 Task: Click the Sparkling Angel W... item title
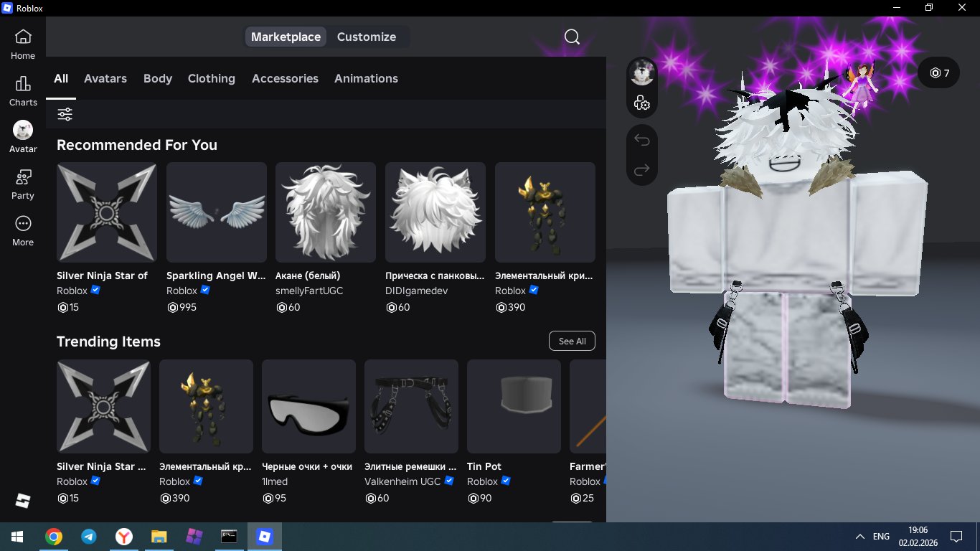pos(216,275)
